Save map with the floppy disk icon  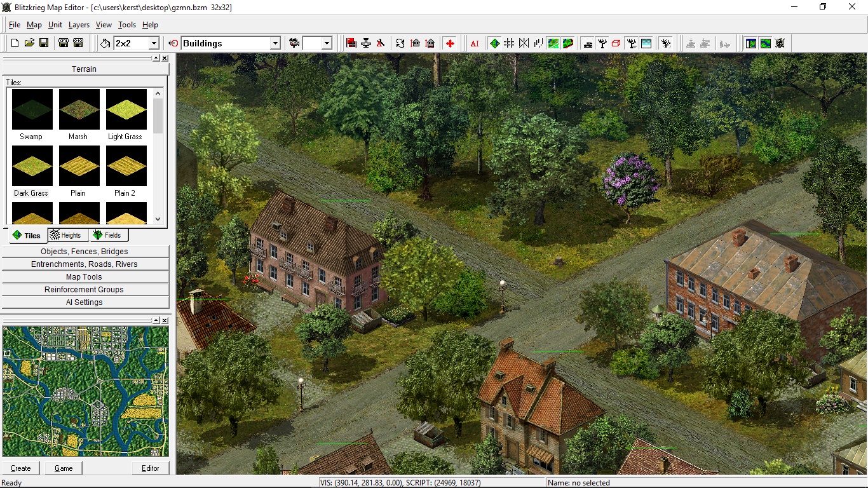coord(44,43)
